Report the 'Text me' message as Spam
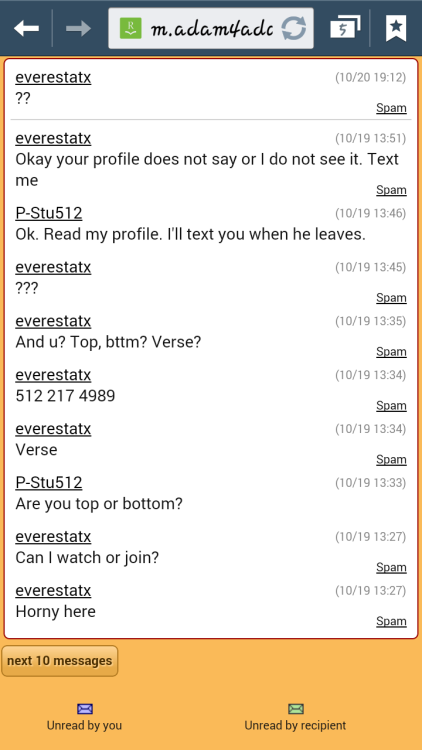 coord(391,190)
